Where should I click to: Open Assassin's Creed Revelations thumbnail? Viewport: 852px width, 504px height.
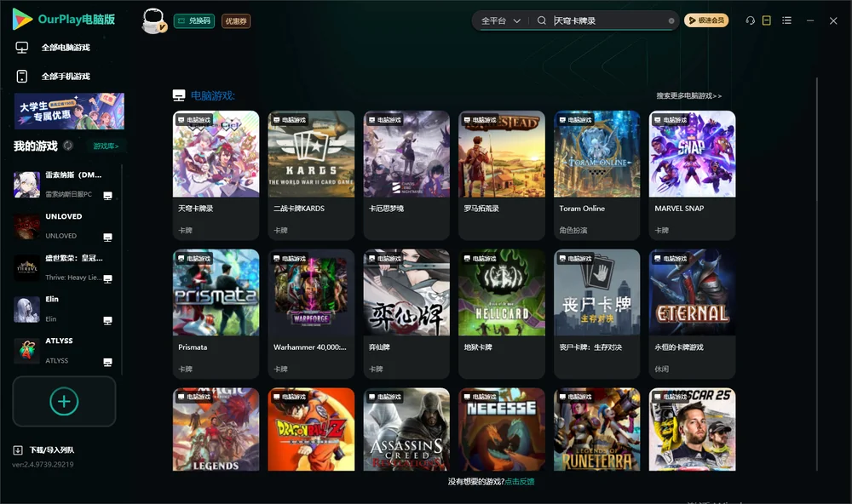(406, 429)
